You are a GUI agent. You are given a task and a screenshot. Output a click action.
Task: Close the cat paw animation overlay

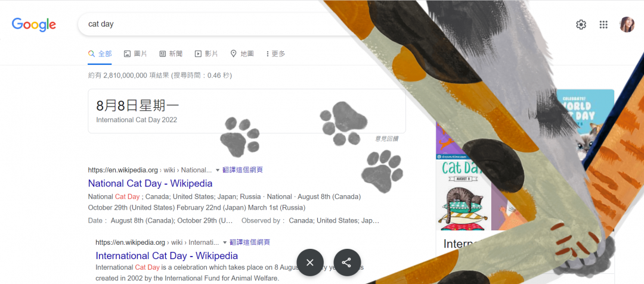[x=310, y=263]
